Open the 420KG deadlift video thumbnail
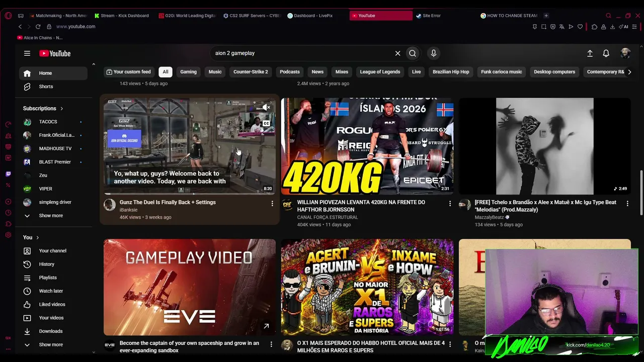Image resolution: width=644 pixels, height=362 pixels. (x=367, y=146)
